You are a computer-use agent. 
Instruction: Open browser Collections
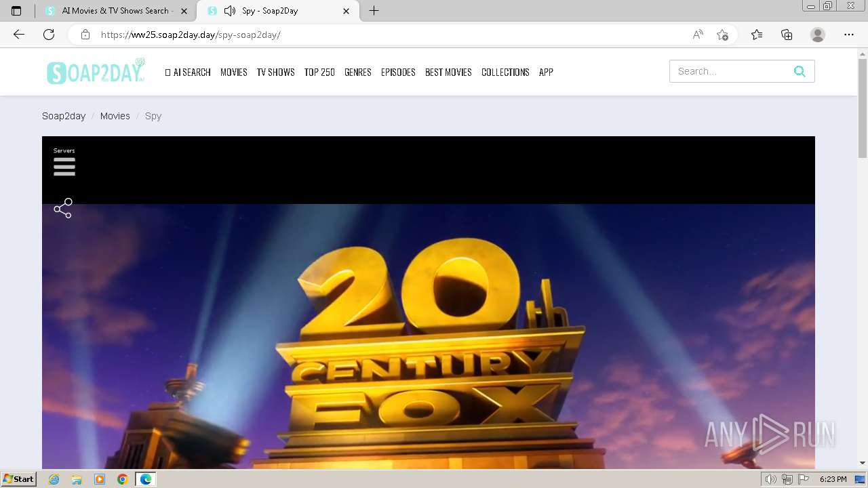[x=787, y=35]
